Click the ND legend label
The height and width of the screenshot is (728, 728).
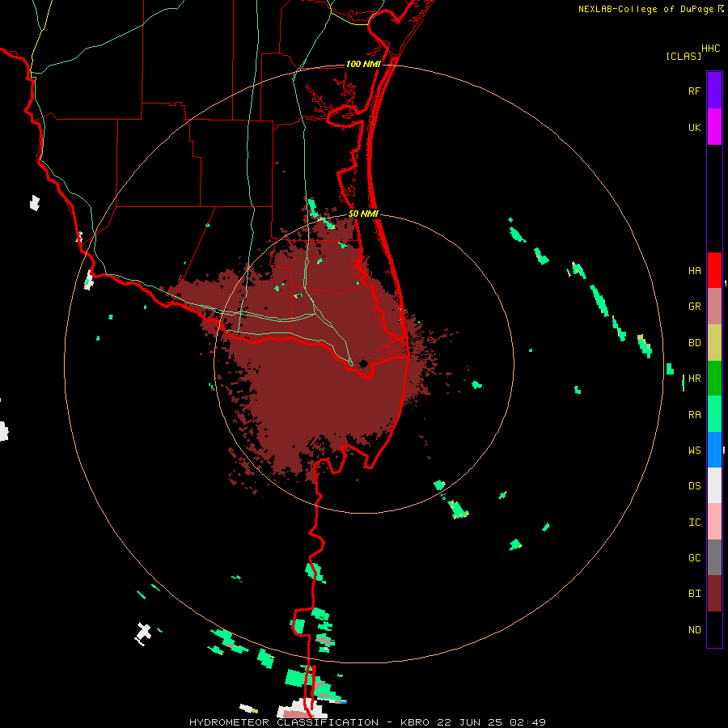(x=694, y=630)
